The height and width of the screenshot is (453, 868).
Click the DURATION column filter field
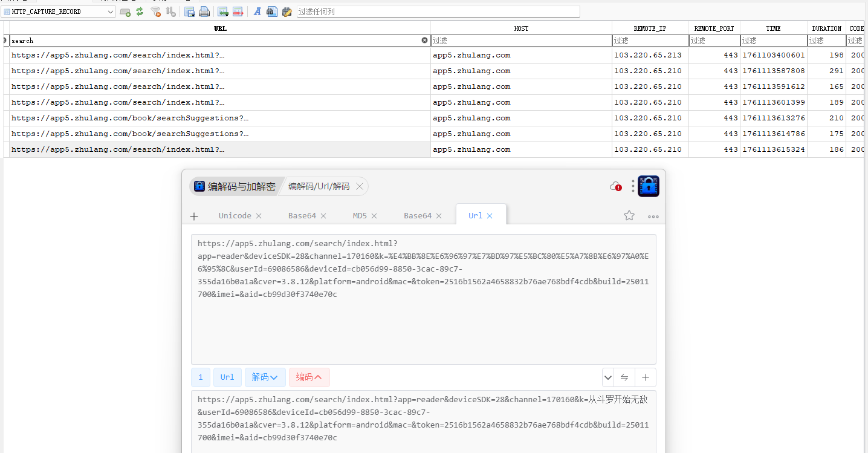[826, 41]
